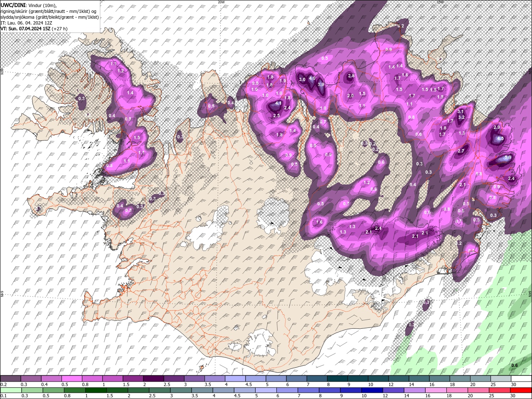Click the 25 label on the snow scale
532x399 pixels.
[x=493, y=384]
